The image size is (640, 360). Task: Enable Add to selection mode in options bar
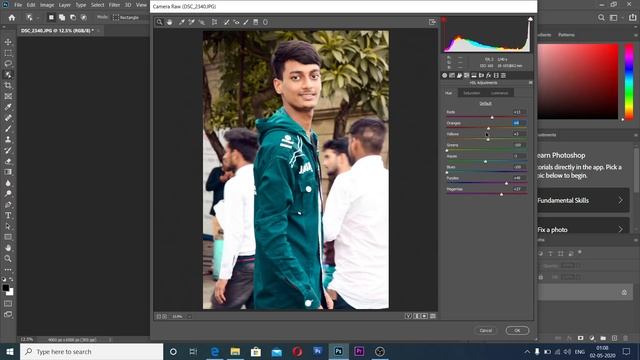click(62, 18)
